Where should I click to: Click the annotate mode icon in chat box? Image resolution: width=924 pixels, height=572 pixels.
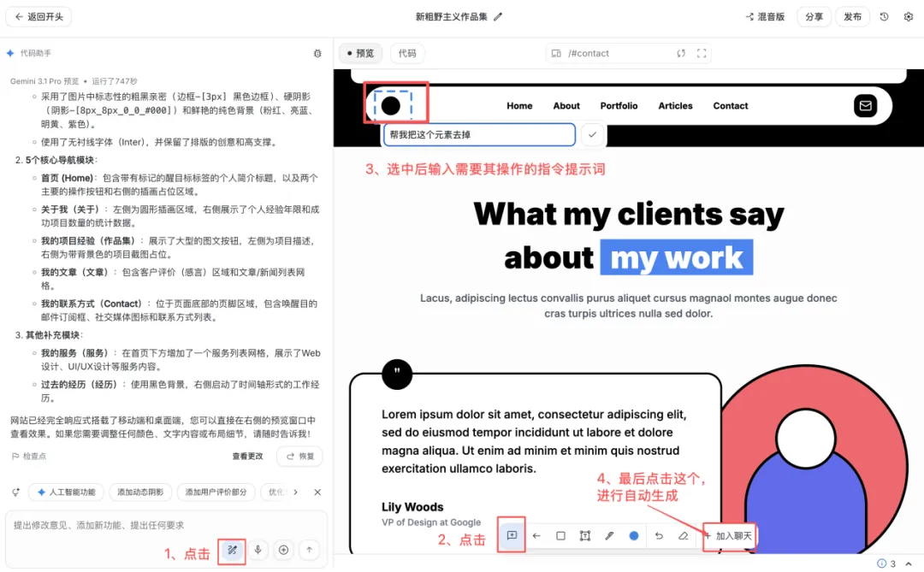coord(232,551)
